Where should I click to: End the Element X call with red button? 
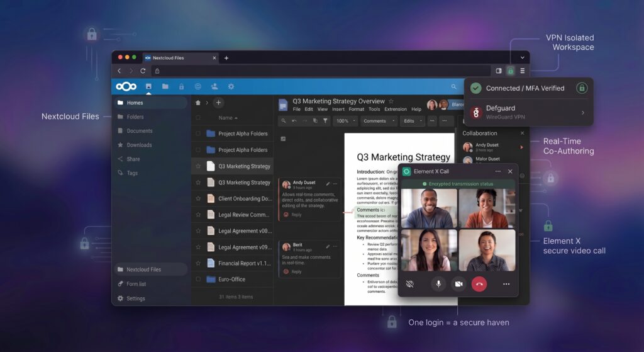pyautogui.click(x=479, y=284)
